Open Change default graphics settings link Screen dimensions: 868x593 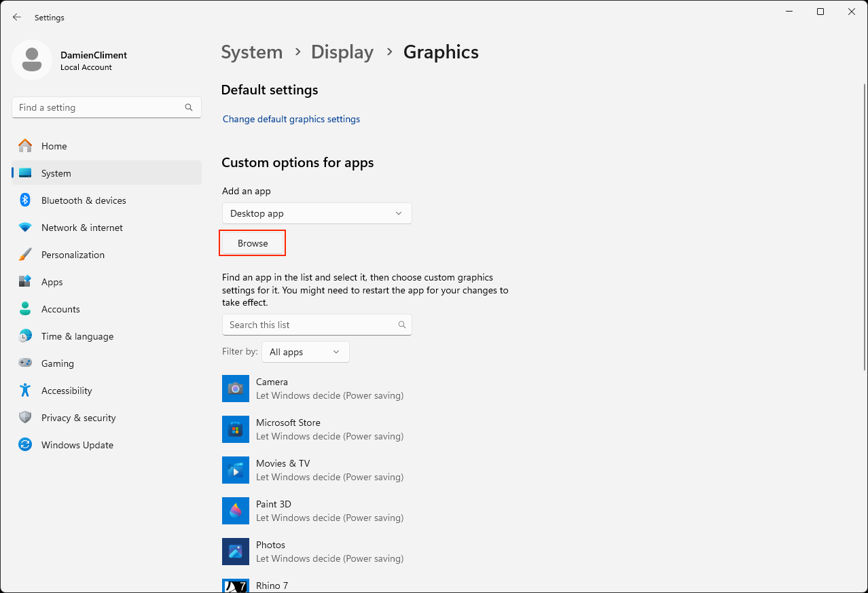pos(291,119)
